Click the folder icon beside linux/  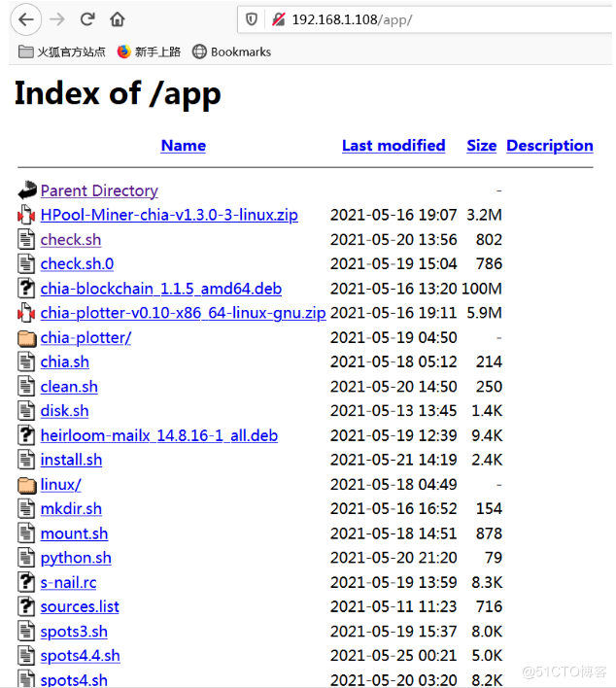point(27,485)
